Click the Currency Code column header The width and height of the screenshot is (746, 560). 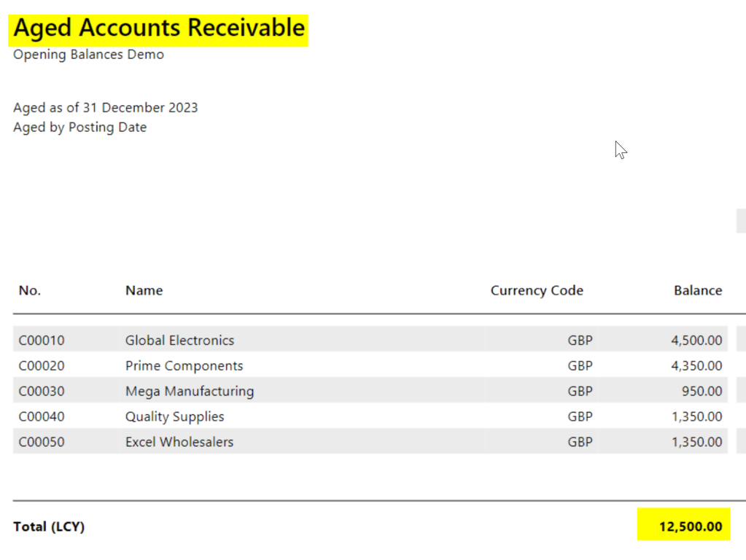[x=536, y=290]
